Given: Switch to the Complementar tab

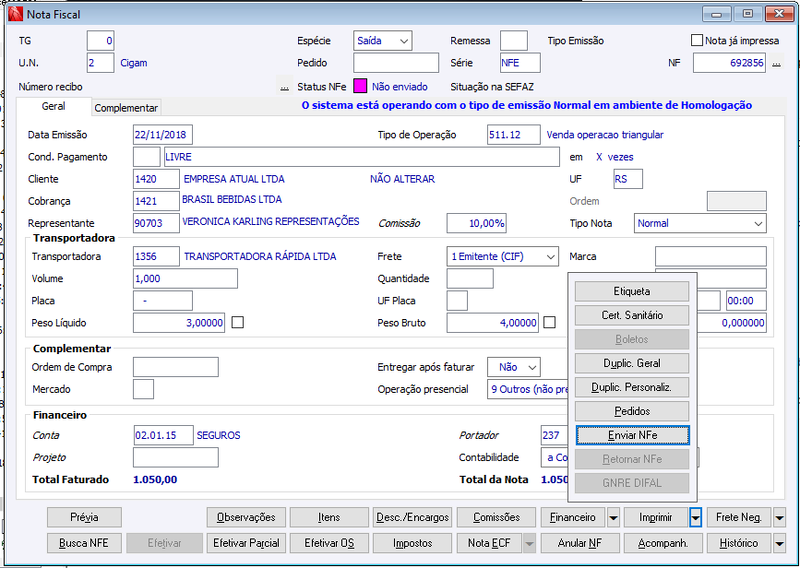Looking at the screenshot, I should coord(126,108).
